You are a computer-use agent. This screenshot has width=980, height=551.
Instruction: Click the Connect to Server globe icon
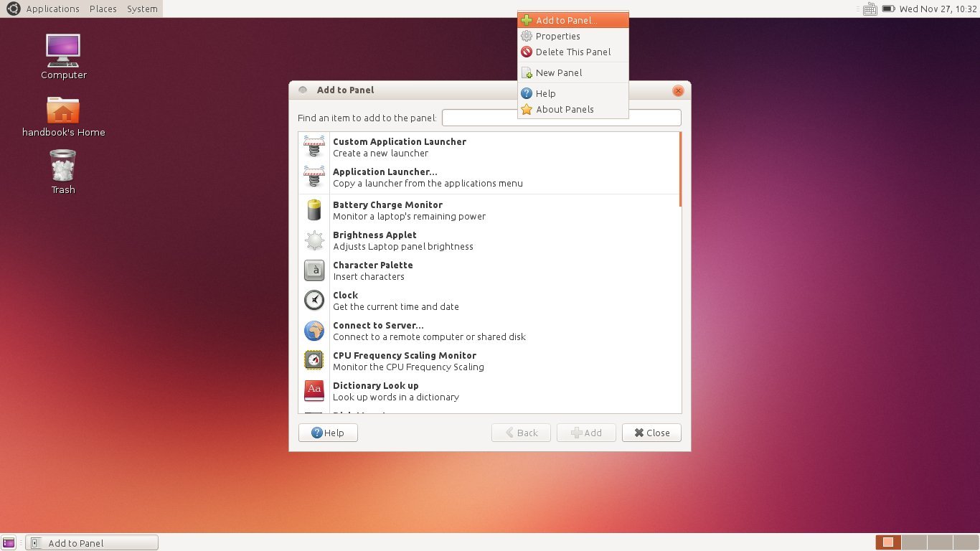[314, 331]
